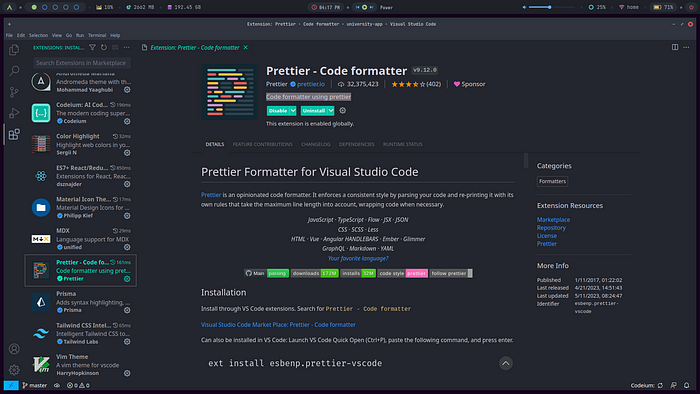Open the Runtime Status tab
Image resolution: width=700 pixels, height=394 pixels.
coord(403,144)
